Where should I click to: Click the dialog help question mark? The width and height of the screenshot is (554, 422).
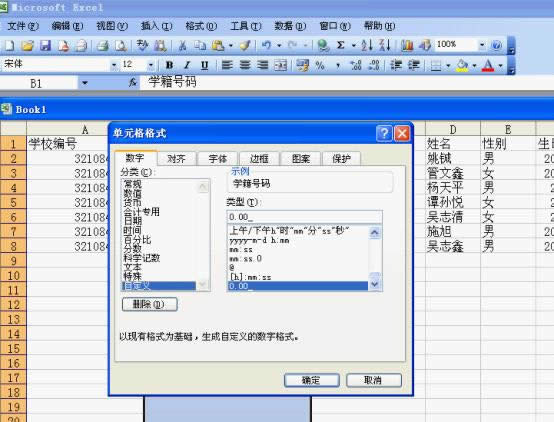[x=384, y=134]
